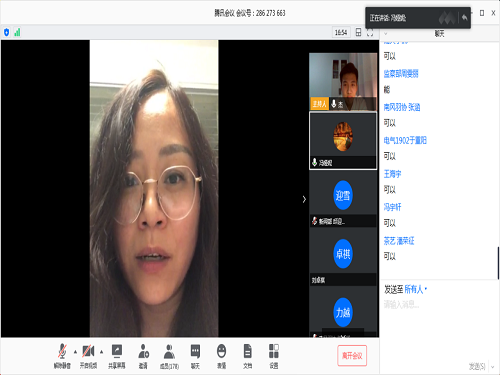Open the invite icon

click(x=143, y=356)
